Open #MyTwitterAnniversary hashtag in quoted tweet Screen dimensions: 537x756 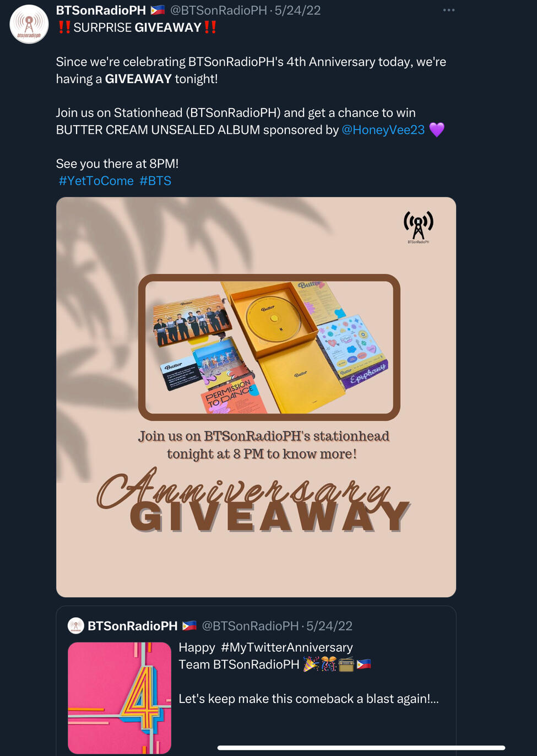click(287, 647)
